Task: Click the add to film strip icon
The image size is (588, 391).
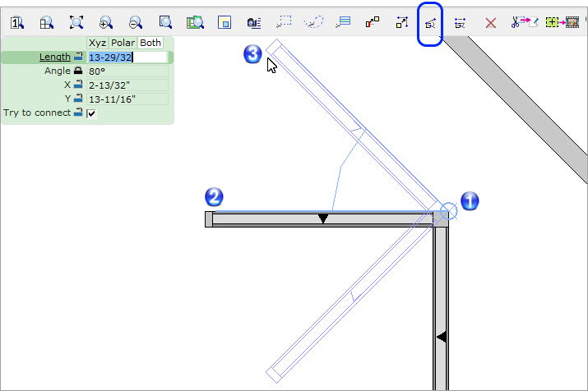Action: [x=563, y=22]
